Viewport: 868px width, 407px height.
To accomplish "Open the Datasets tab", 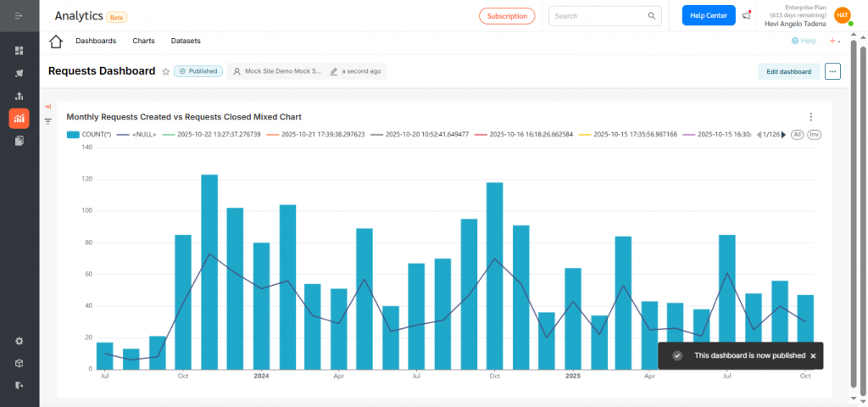I will 186,41.
